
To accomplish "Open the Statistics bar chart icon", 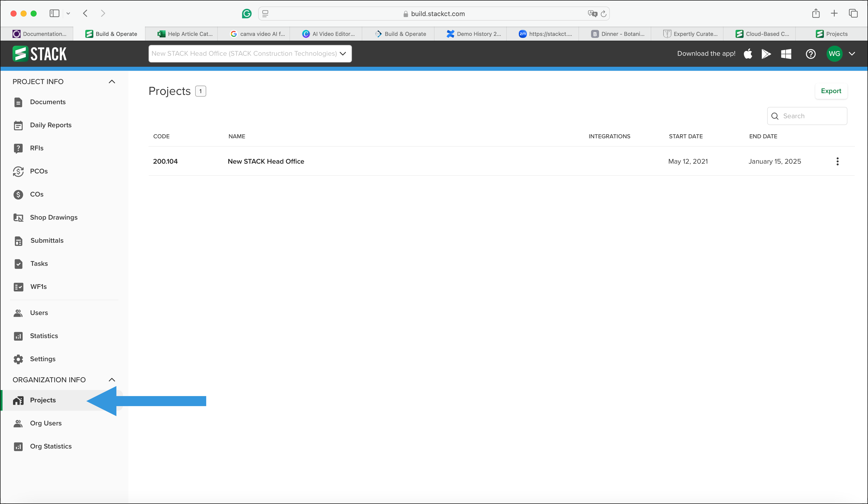I will 18,336.
